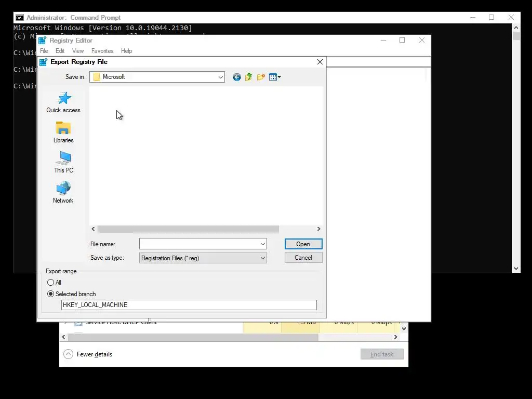Create a new folder in dialog

click(261, 77)
